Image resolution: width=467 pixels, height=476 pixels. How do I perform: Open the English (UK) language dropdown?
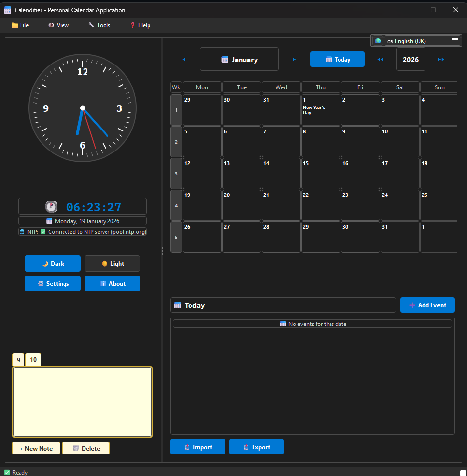click(x=422, y=41)
